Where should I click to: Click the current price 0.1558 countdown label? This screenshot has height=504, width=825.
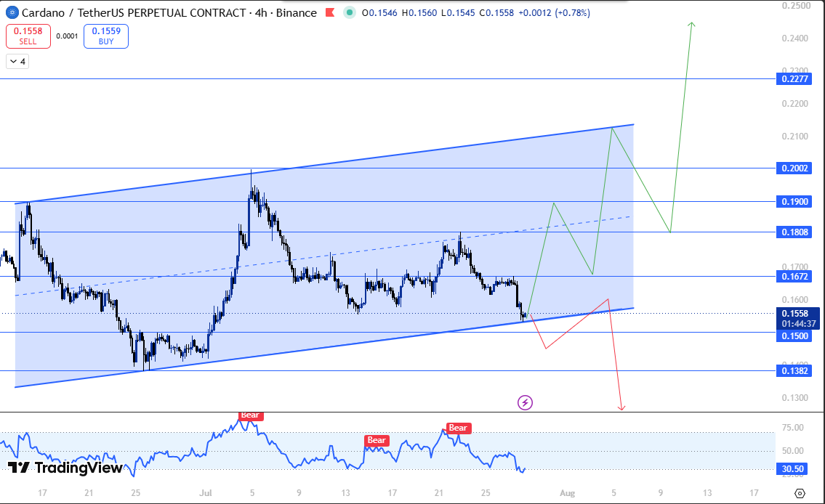(x=797, y=319)
